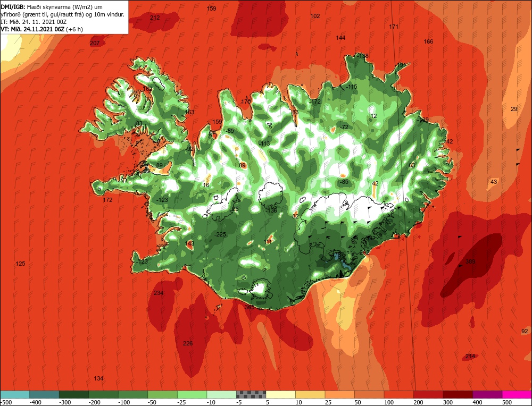Select the '176' value on the north coast
This screenshot has width=532, height=406.
click(246, 101)
